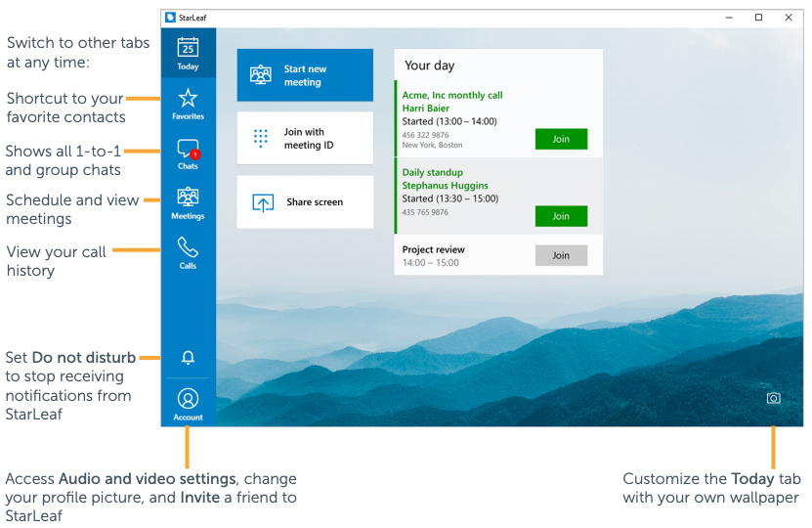Open the Chats tab with unread badge

188,154
